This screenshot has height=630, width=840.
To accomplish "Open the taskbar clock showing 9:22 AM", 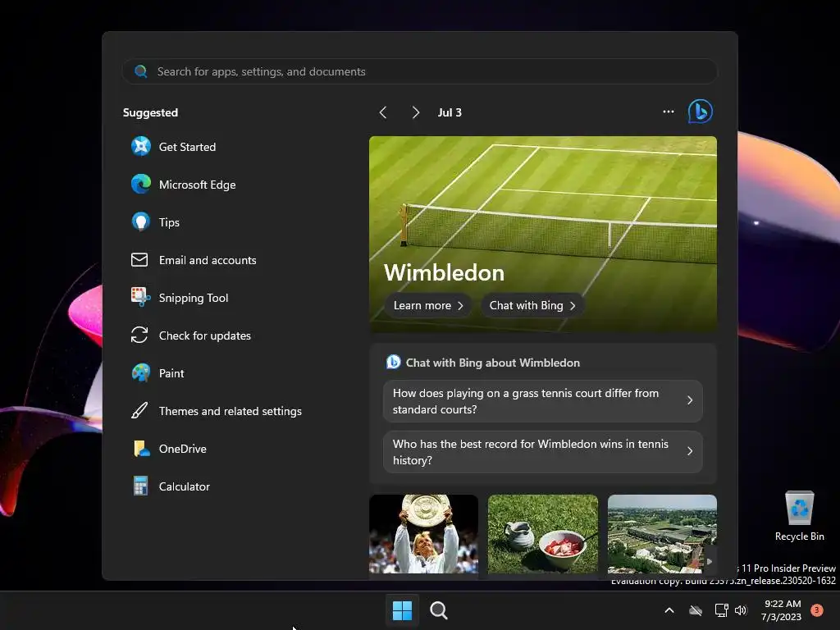I will pyautogui.click(x=782, y=610).
